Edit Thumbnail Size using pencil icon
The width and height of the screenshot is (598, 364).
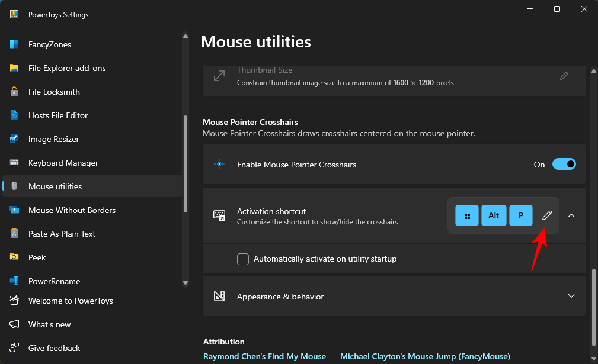tap(564, 76)
